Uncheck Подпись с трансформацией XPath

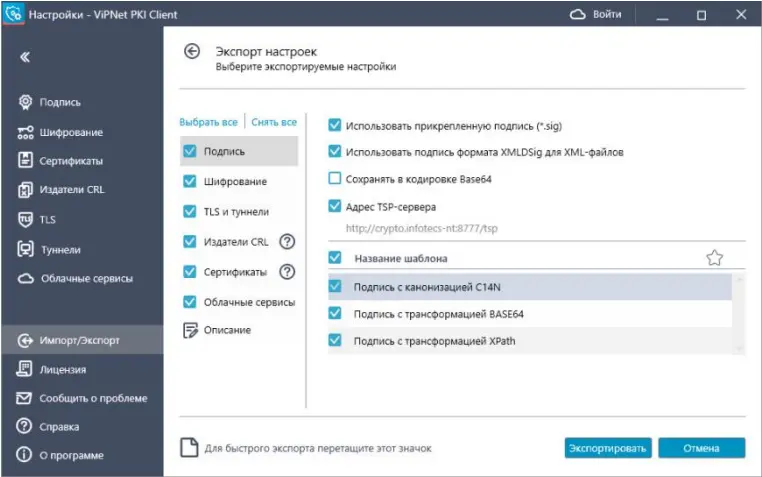[335, 340]
